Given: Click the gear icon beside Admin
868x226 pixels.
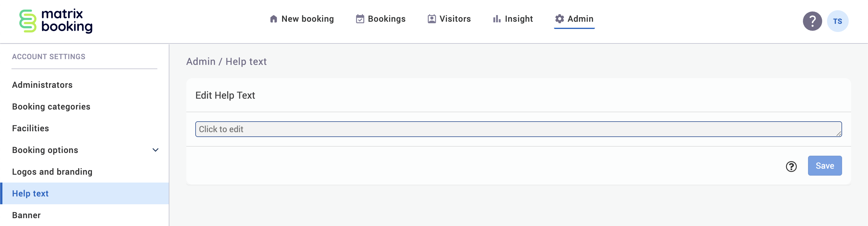Looking at the screenshot, I should pyautogui.click(x=559, y=19).
